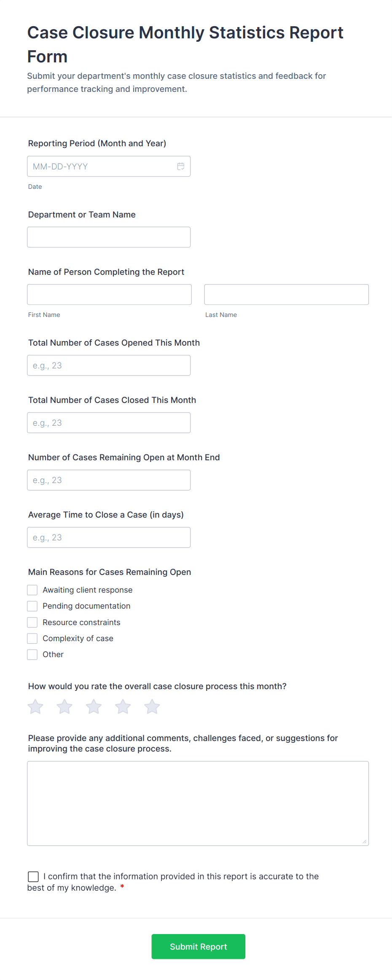Click into the First Name field
This screenshot has height=980, width=392.
[109, 295]
